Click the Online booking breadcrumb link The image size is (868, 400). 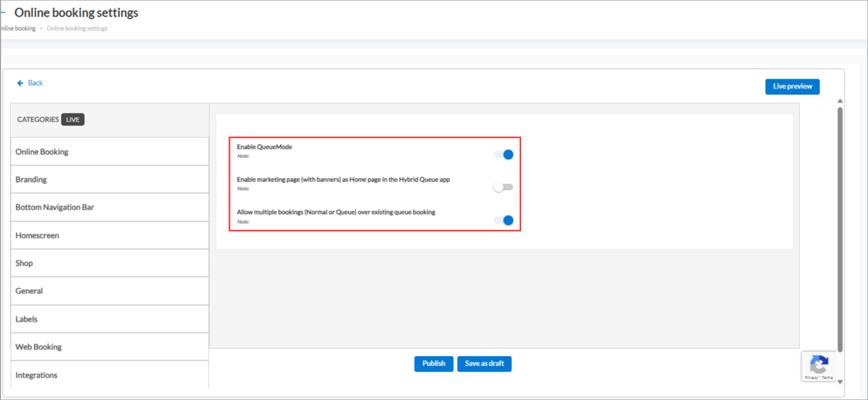point(18,28)
